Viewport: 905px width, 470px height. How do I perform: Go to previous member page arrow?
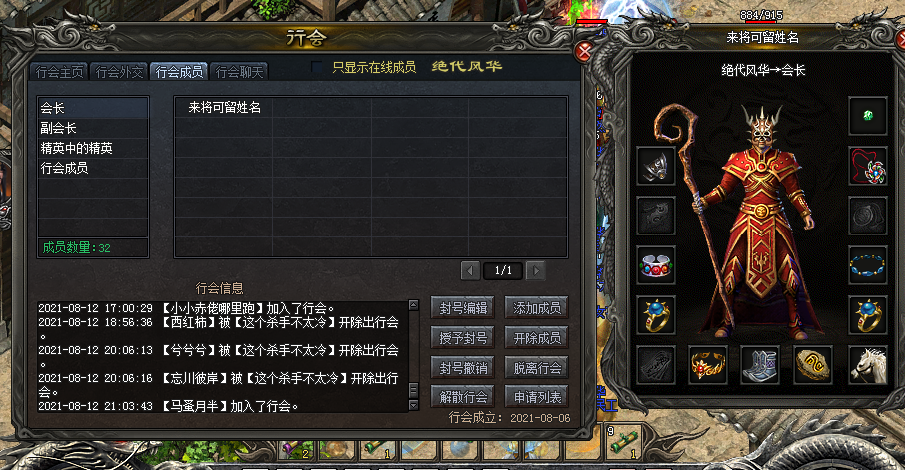click(470, 270)
